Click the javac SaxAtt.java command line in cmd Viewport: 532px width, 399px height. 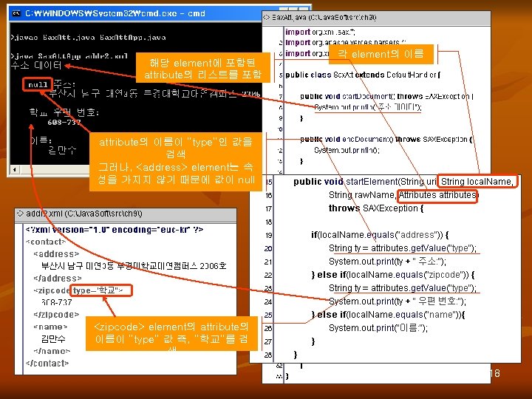pos(88,38)
